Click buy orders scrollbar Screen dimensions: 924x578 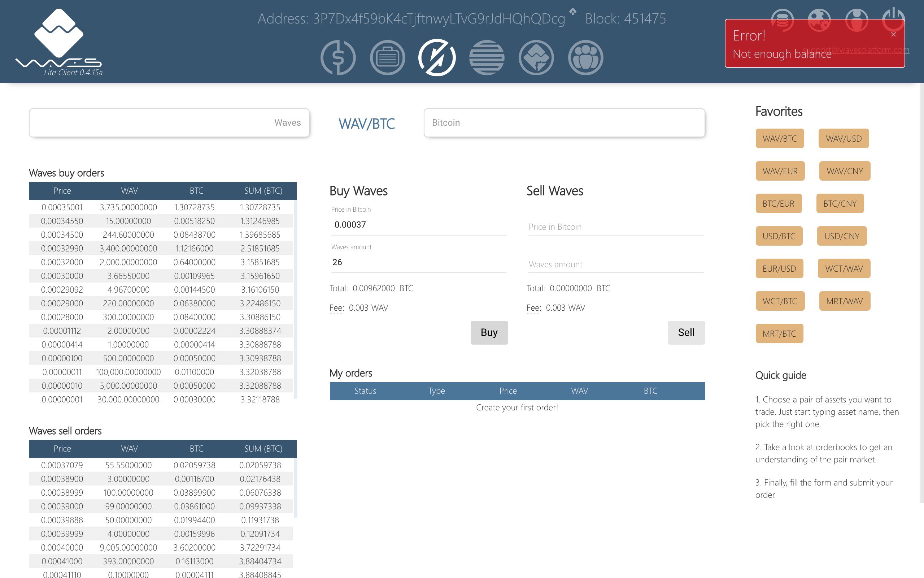pyautogui.click(x=296, y=300)
